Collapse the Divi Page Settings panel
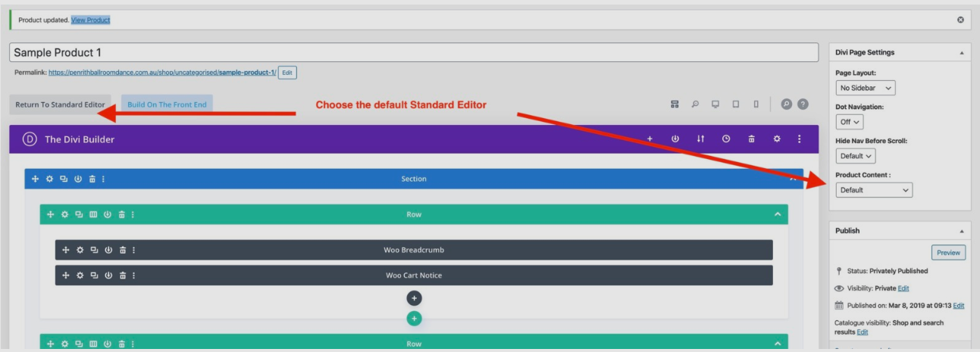 click(962, 53)
